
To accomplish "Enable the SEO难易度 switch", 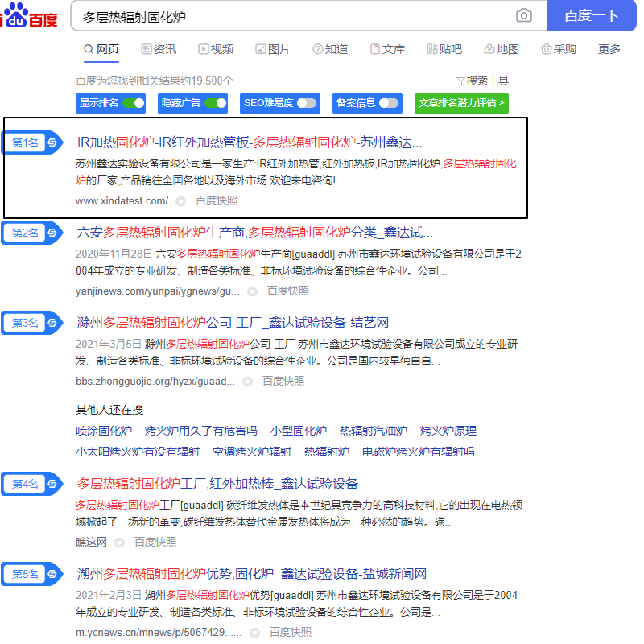I will pyautogui.click(x=307, y=103).
